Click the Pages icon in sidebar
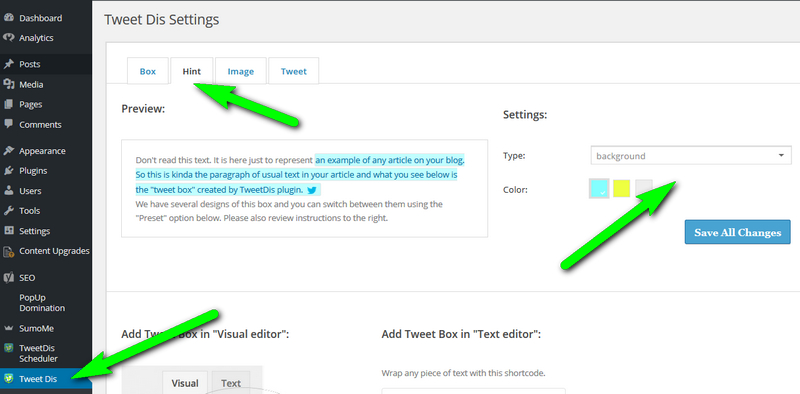Screen dimensions: 800x394 click(x=8, y=104)
